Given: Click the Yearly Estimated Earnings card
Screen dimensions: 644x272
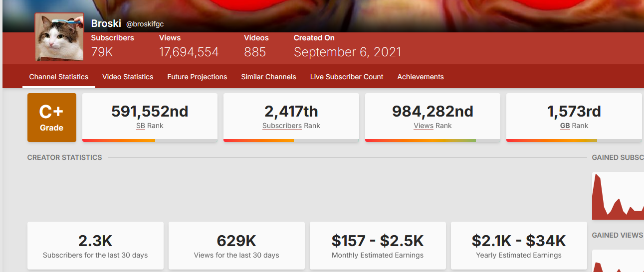Looking at the screenshot, I should point(519,246).
